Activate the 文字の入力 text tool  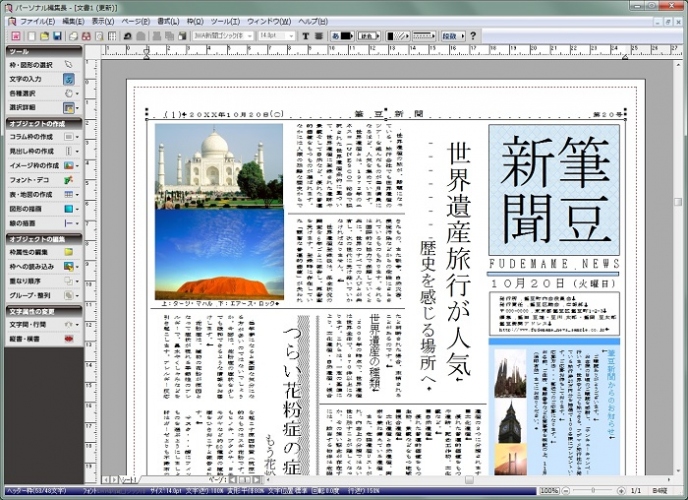(x=69, y=78)
